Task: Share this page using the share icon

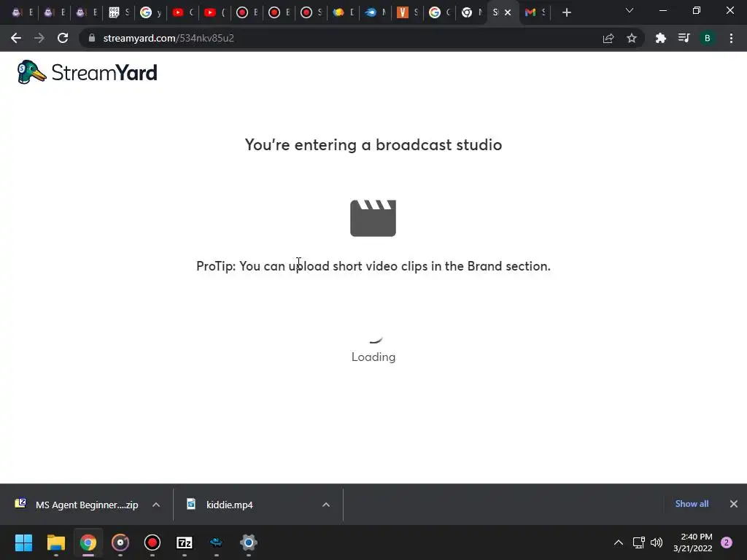Action: click(608, 38)
